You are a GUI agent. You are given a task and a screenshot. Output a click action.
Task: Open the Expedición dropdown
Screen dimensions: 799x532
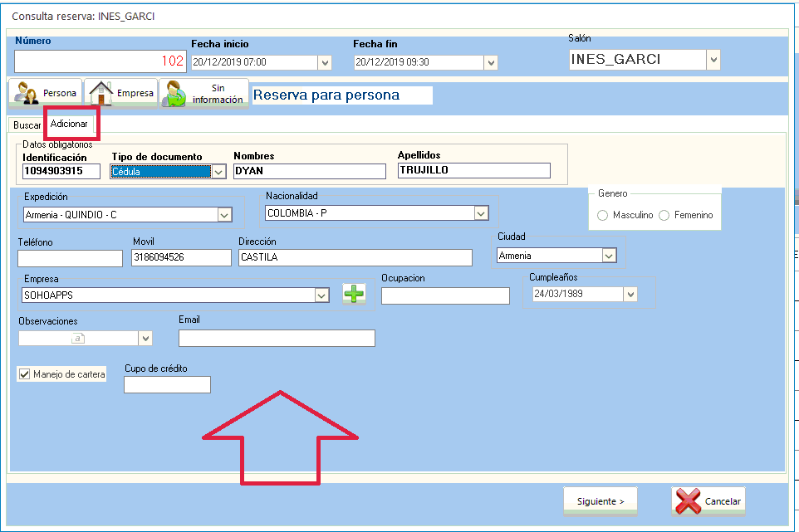click(224, 215)
